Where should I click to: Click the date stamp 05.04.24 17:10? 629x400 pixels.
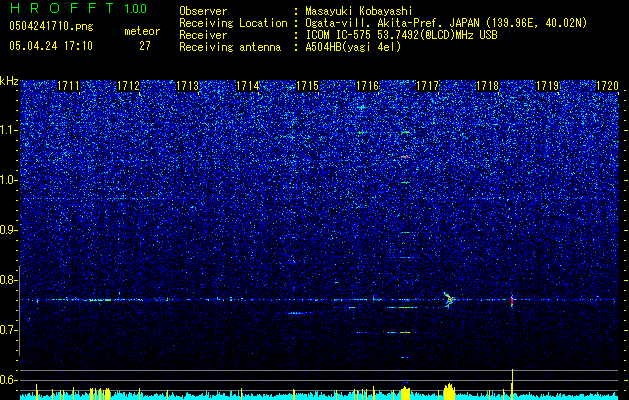click(51, 46)
